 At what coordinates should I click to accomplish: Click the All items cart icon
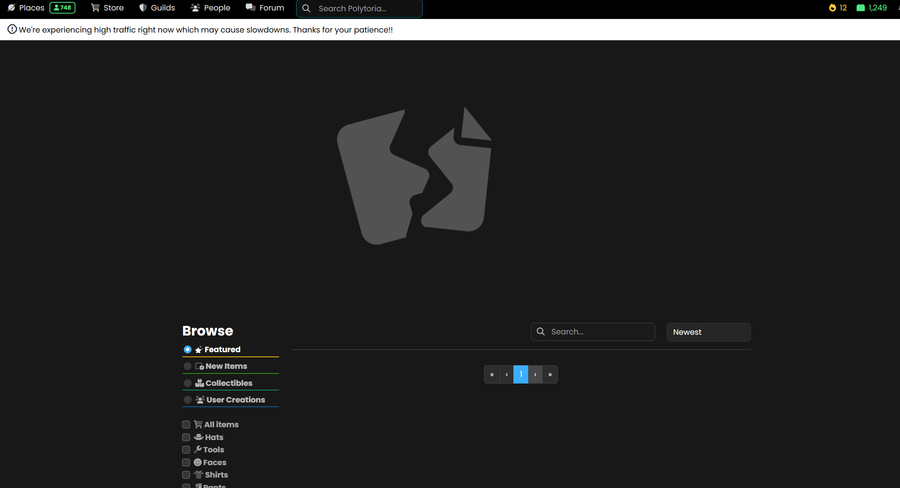click(198, 424)
